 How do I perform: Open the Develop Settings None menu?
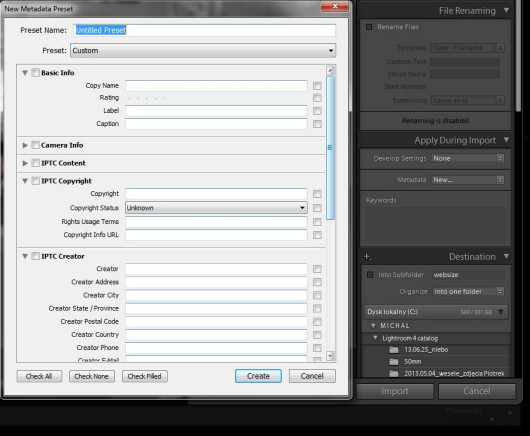(x=468, y=158)
